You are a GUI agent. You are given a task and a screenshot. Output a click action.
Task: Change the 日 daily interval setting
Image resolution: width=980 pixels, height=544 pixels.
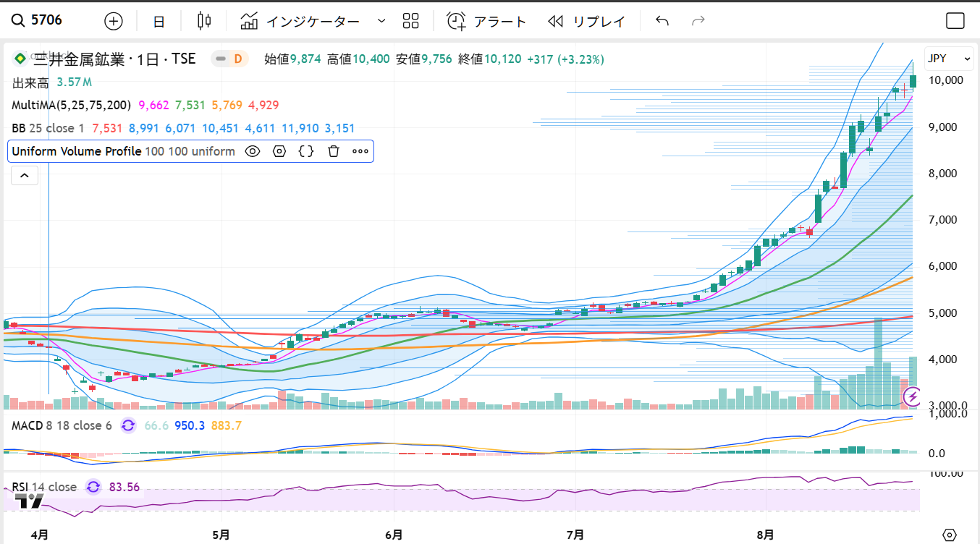(159, 21)
